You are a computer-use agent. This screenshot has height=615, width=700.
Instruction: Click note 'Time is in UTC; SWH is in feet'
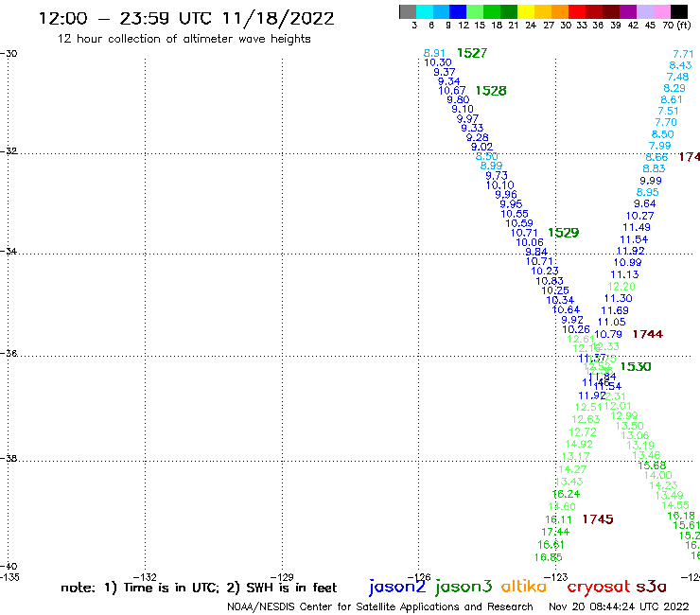pyautogui.click(x=199, y=588)
